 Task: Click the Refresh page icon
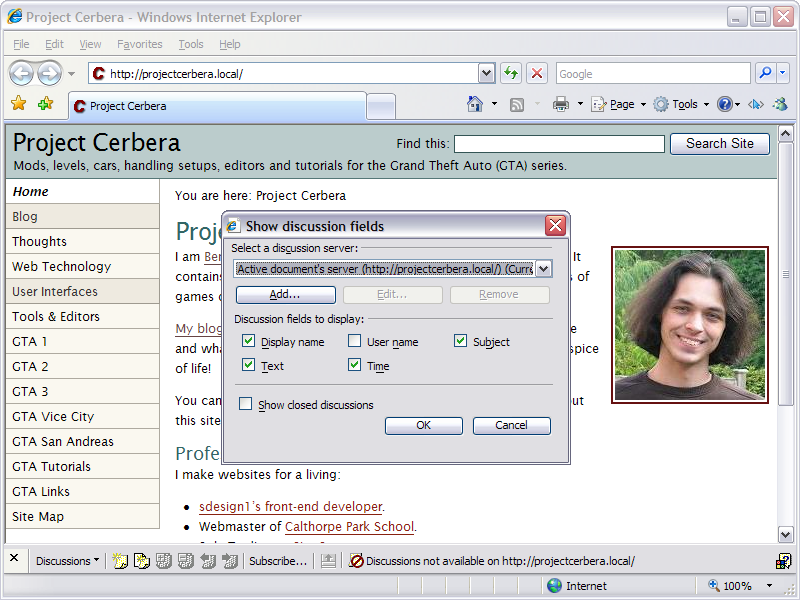pyautogui.click(x=511, y=73)
